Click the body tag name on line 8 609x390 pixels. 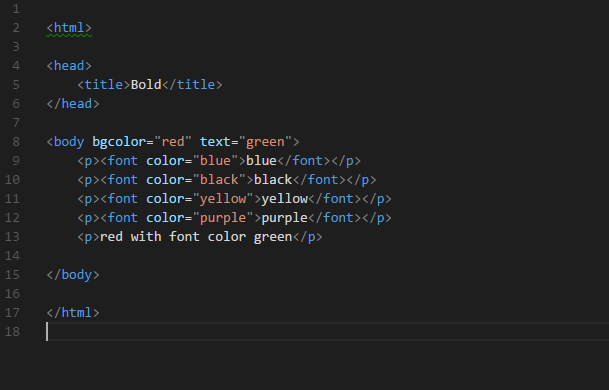point(69,142)
